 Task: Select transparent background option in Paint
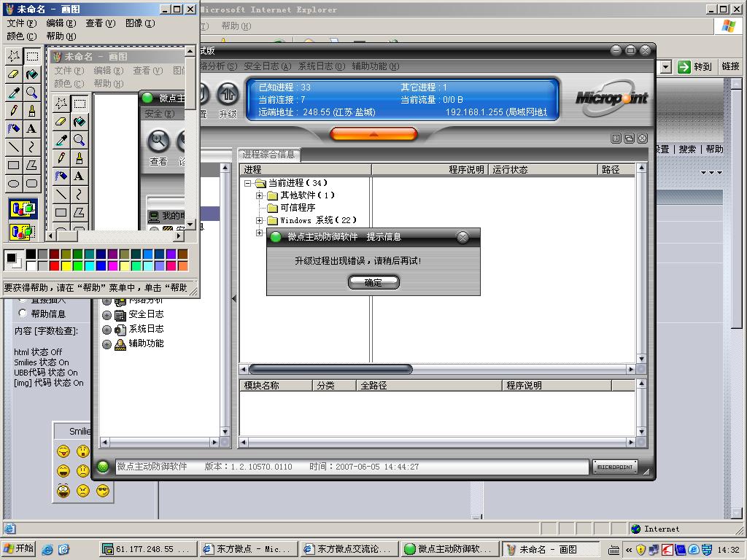[x=23, y=232]
